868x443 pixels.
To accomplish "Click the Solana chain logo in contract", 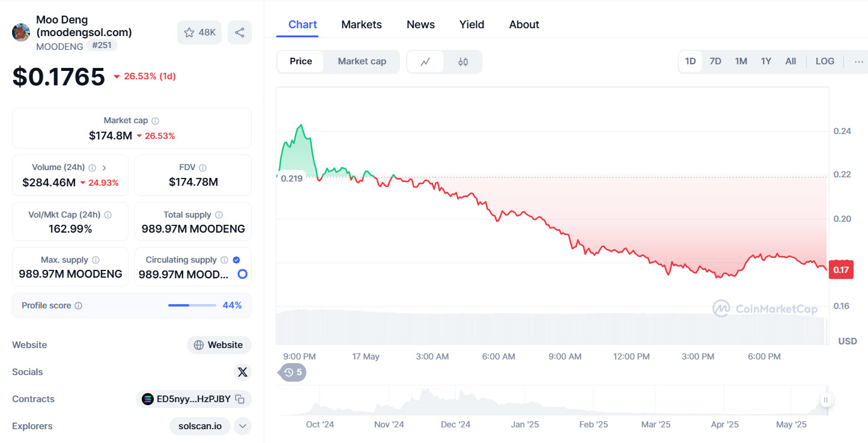I will tap(147, 399).
